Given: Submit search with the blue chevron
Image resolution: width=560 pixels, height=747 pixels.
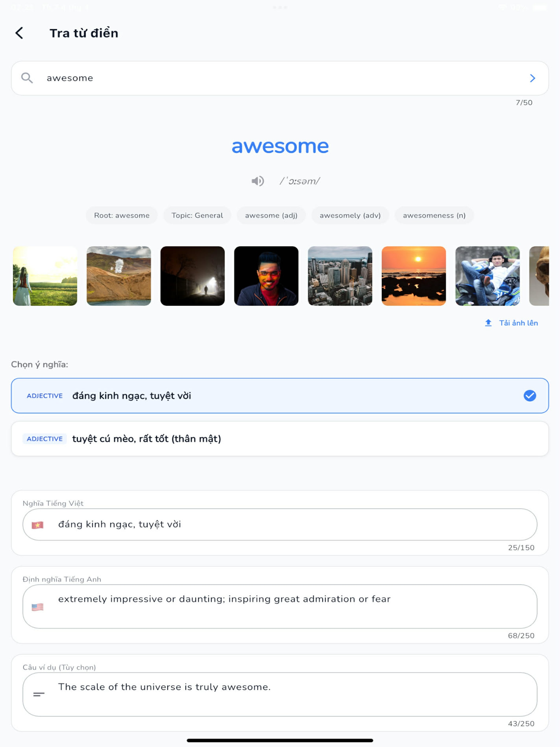Looking at the screenshot, I should (x=532, y=78).
